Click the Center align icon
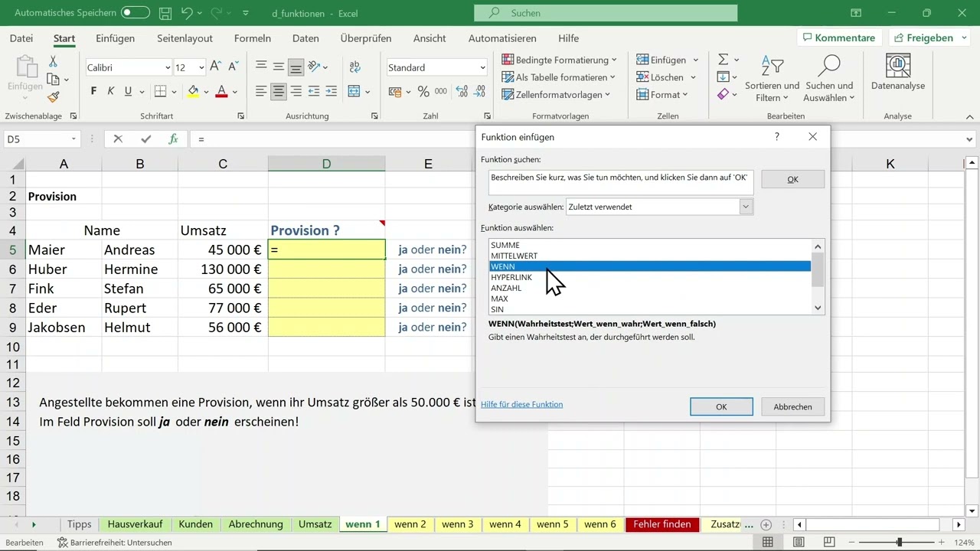The height and width of the screenshot is (551, 980). [x=279, y=91]
